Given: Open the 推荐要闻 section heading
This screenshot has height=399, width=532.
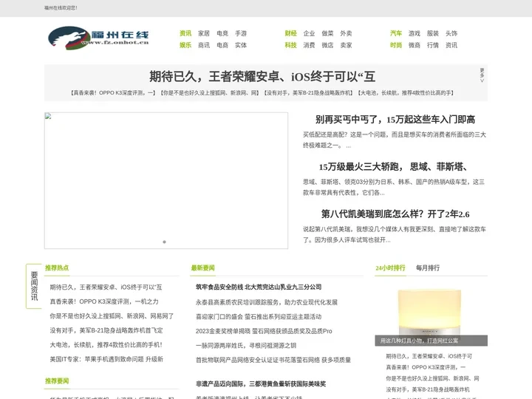Looking at the screenshot, I should (x=57, y=381).
